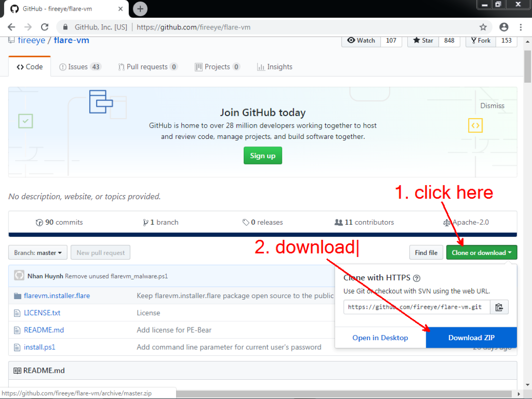Switch to the Issues tab
The width and height of the screenshot is (532, 399).
[80, 67]
